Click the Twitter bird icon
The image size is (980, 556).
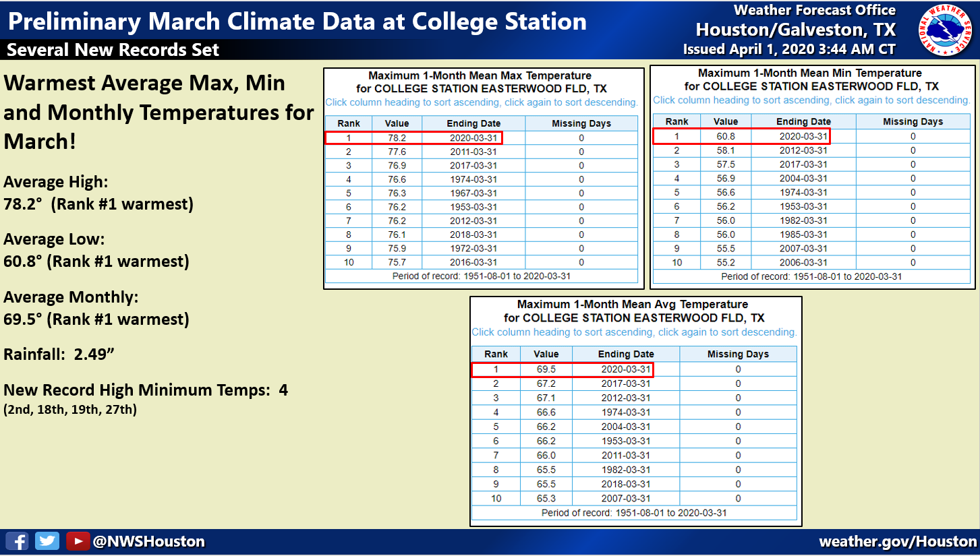point(47,540)
